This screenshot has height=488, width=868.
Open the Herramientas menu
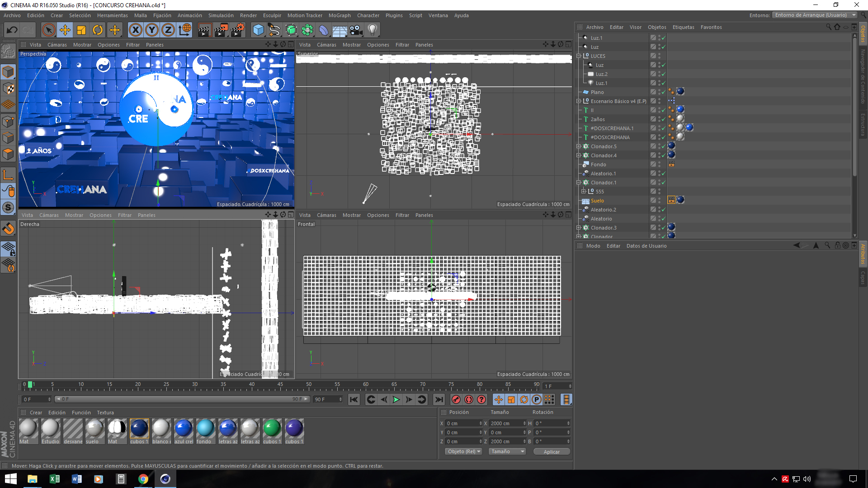click(113, 15)
